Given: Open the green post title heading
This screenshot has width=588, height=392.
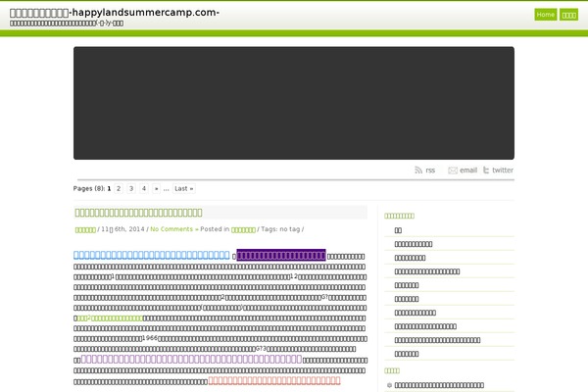Looking at the screenshot, I should [138, 213].
